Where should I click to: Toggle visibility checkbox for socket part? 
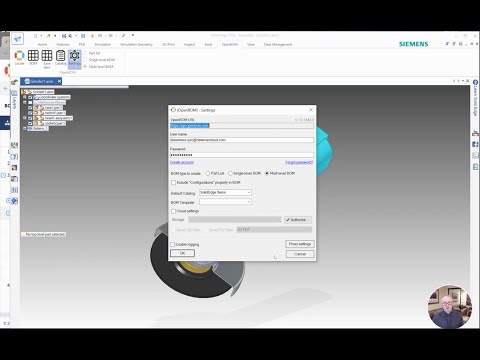pos(30,123)
